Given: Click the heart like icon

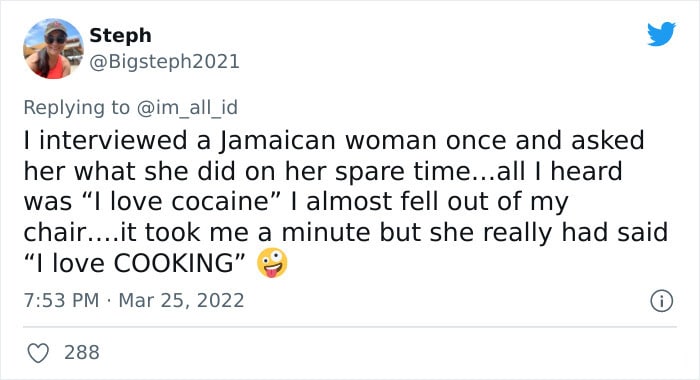Looking at the screenshot, I should click(38, 353).
